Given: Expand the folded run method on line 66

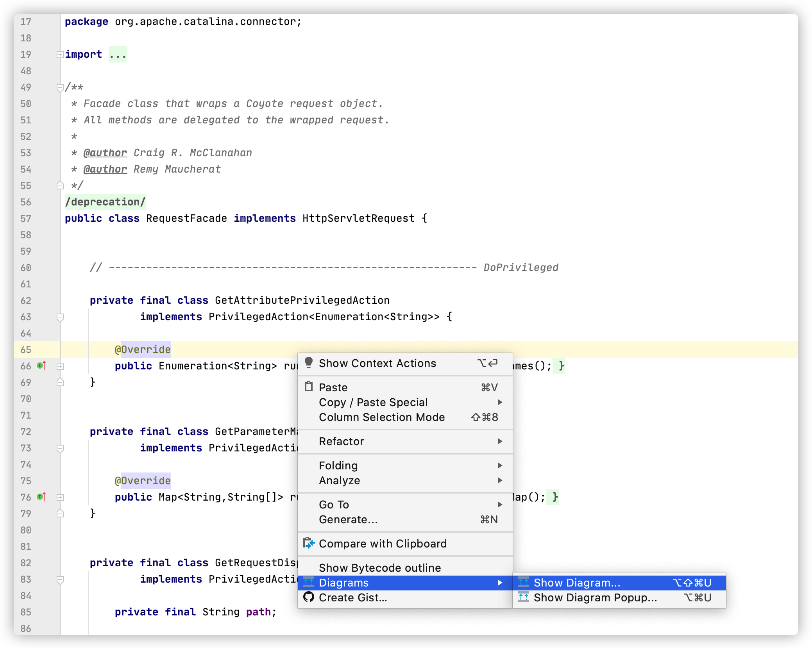Looking at the screenshot, I should (60, 366).
